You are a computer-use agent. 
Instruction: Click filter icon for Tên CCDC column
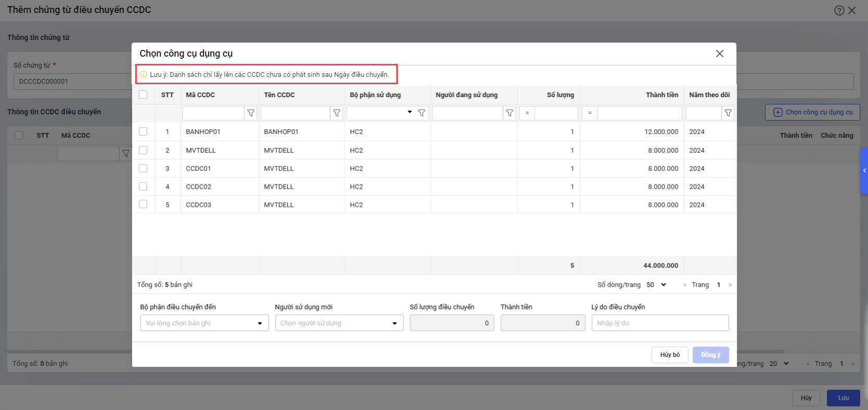336,113
